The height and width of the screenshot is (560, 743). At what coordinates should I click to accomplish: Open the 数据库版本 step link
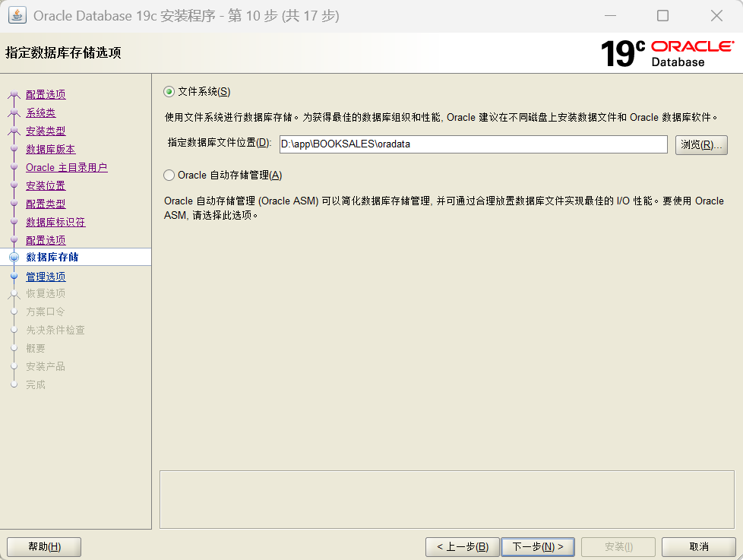click(51, 149)
